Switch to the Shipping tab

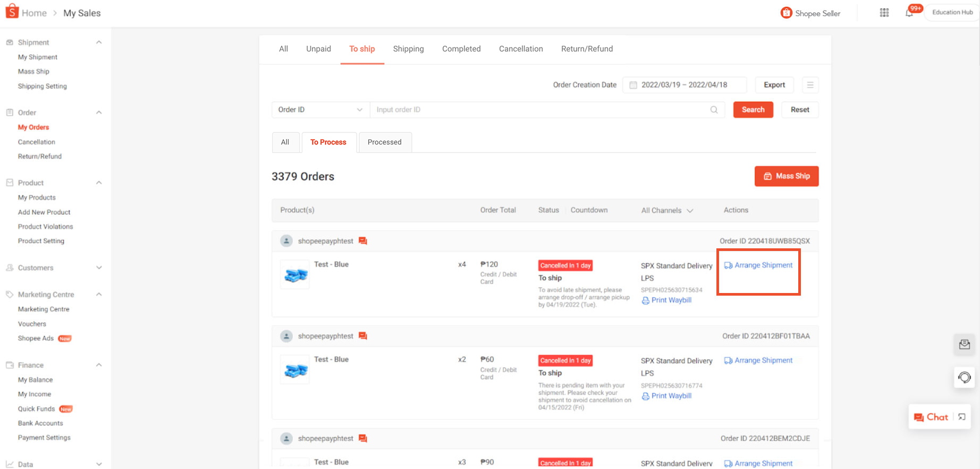point(408,49)
